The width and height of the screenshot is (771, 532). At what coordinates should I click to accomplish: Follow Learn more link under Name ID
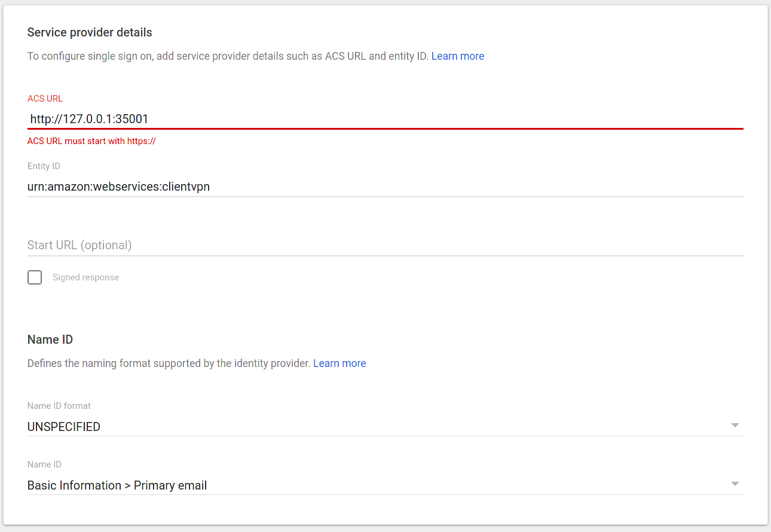pos(339,363)
